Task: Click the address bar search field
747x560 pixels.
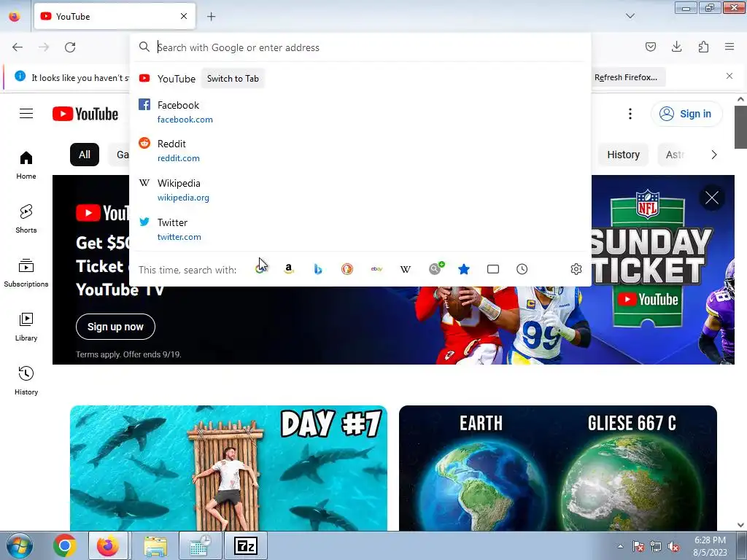Action: point(360,47)
